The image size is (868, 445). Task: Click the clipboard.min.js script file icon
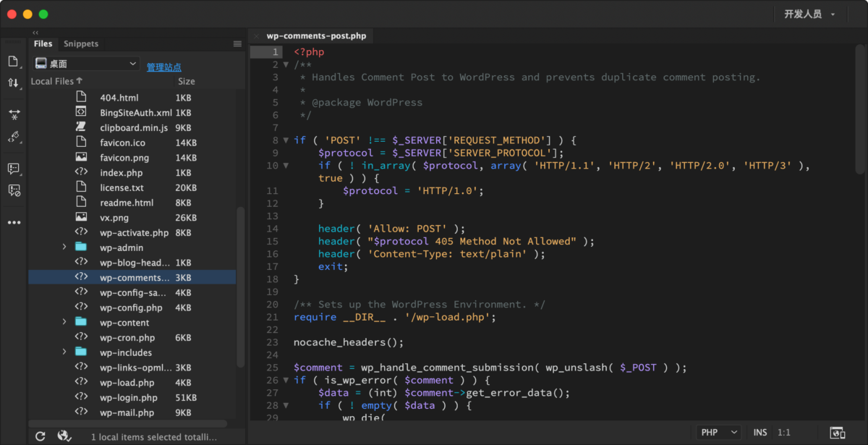click(x=82, y=127)
